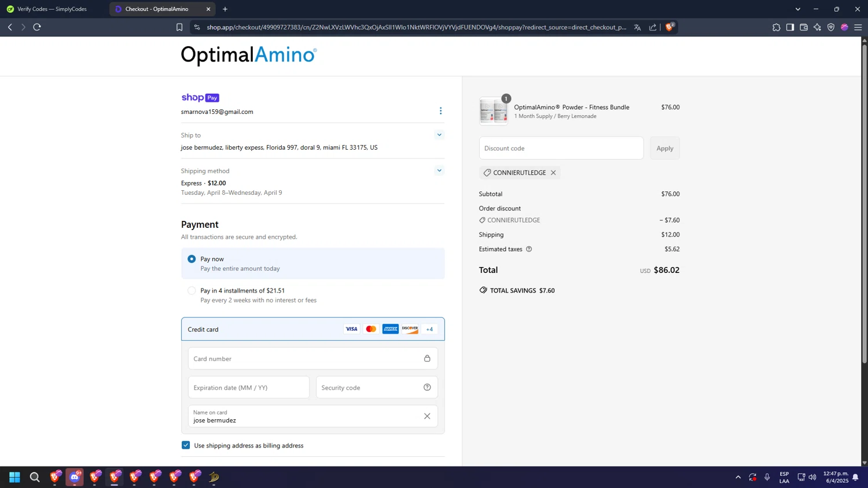Click the translate page icon

pos(637,27)
